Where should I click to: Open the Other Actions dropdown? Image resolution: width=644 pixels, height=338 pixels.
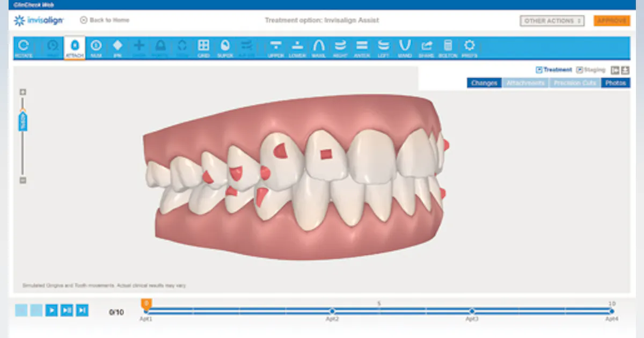[552, 21]
